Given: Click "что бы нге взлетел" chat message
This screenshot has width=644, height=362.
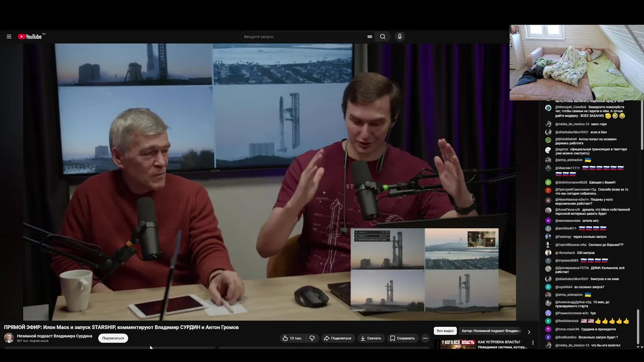Looking at the screenshot, I should [x=605, y=345].
